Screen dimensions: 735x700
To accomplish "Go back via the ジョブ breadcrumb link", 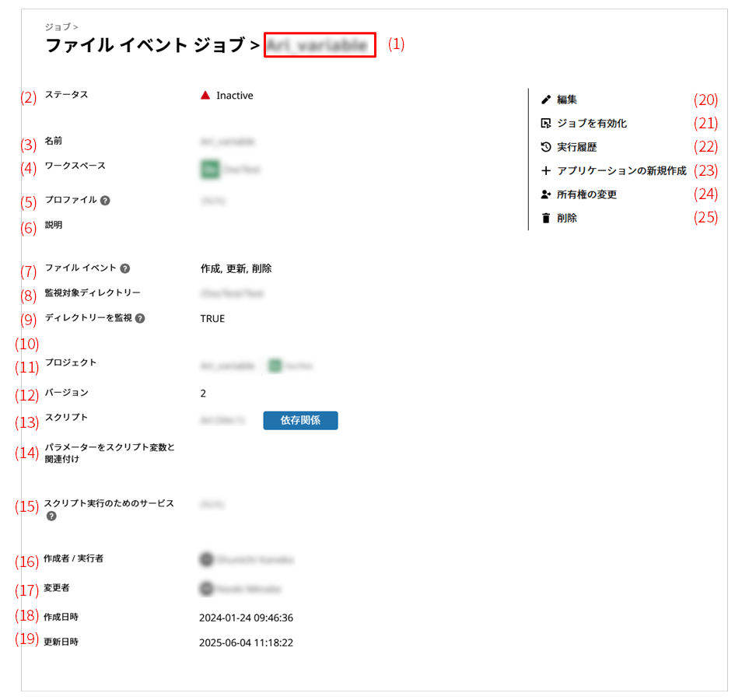I will (56, 27).
